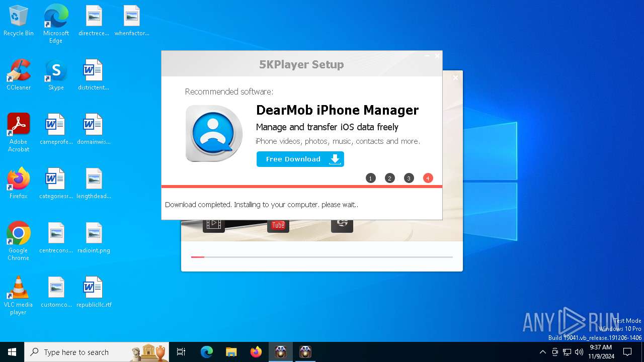Select customco image file on desktop
The image size is (644, 362).
tap(56, 292)
